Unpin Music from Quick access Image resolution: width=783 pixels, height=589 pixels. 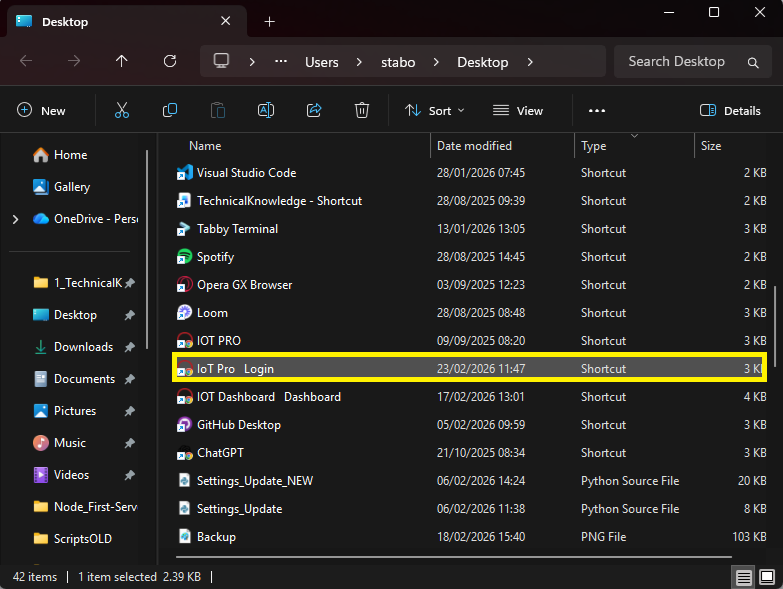click(x=130, y=443)
